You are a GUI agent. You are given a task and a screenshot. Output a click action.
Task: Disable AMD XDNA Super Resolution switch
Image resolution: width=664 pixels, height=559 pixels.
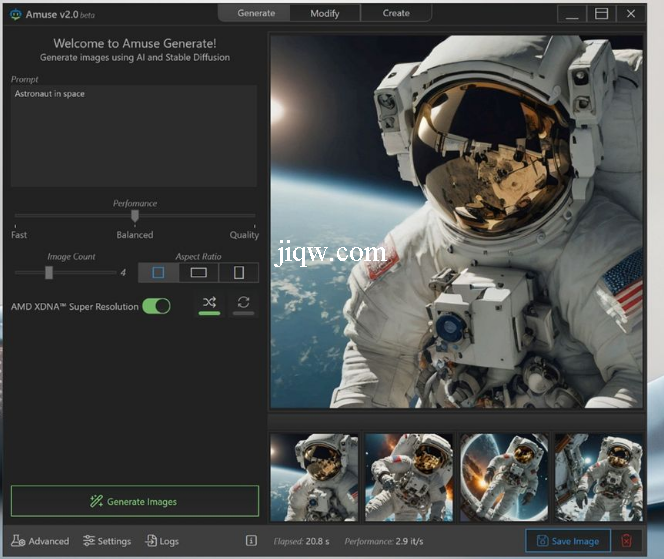pos(156,306)
